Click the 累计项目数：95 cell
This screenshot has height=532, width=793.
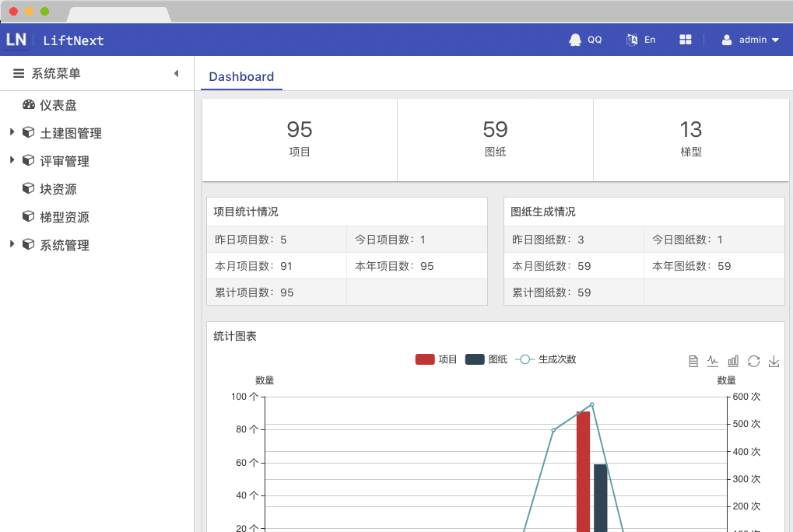coord(276,292)
